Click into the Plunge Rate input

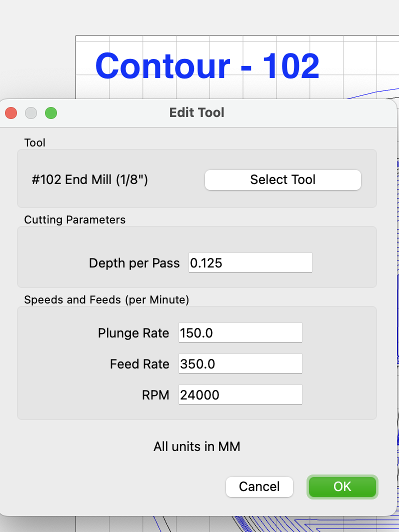240,333
